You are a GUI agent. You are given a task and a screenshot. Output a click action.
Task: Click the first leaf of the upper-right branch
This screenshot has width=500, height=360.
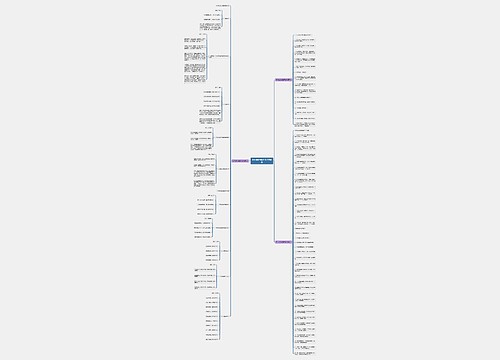303,35
